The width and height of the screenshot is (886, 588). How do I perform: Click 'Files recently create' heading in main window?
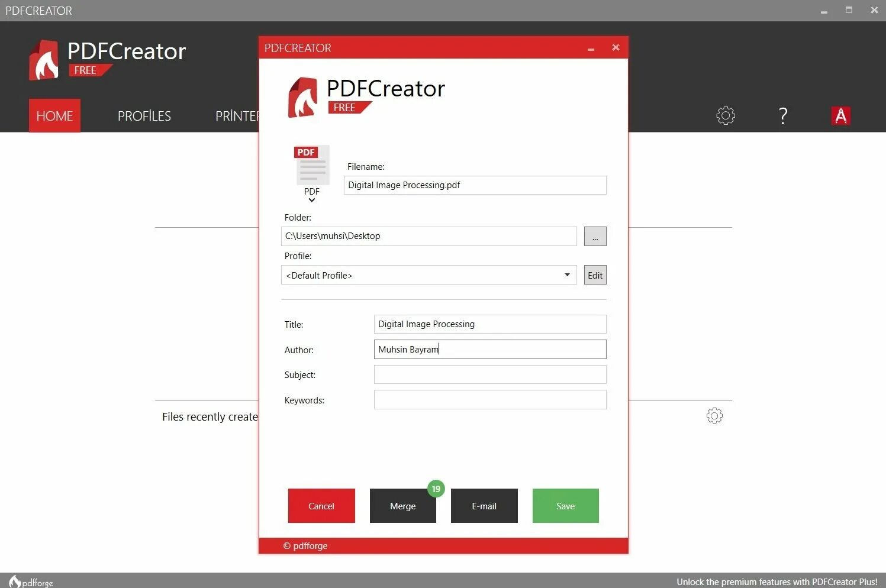pos(210,417)
